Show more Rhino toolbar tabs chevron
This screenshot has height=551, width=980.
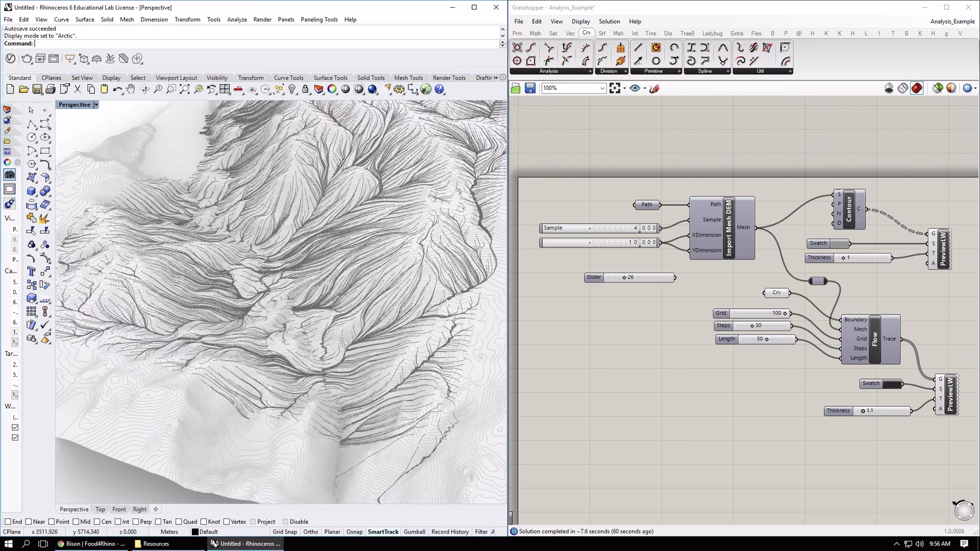click(496, 78)
